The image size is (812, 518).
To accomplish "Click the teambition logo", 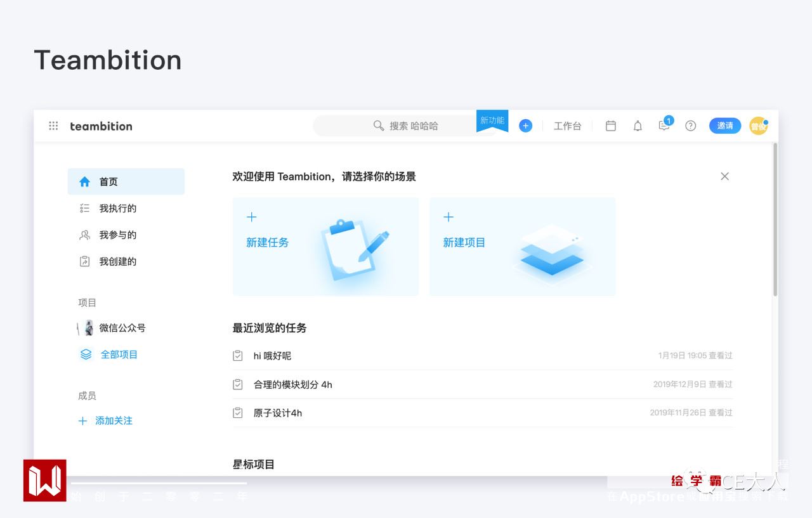I will click(x=101, y=126).
